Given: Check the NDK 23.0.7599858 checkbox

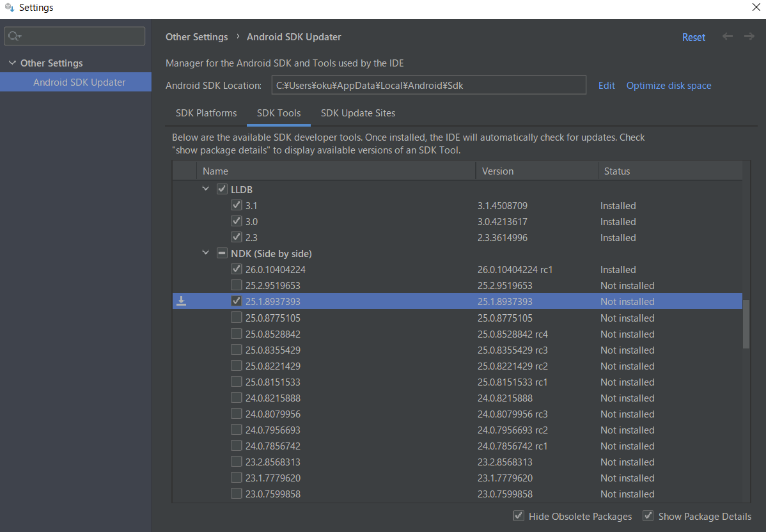Looking at the screenshot, I should click(x=237, y=494).
